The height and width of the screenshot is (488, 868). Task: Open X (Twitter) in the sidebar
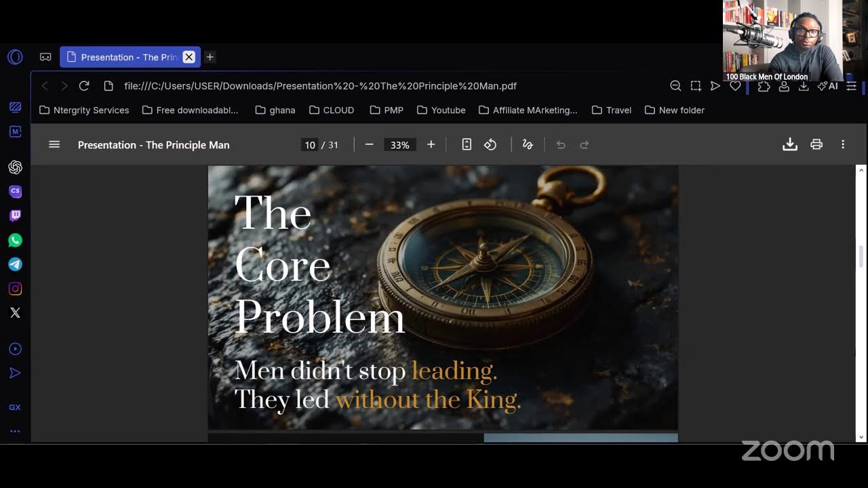[x=15, y=313]
